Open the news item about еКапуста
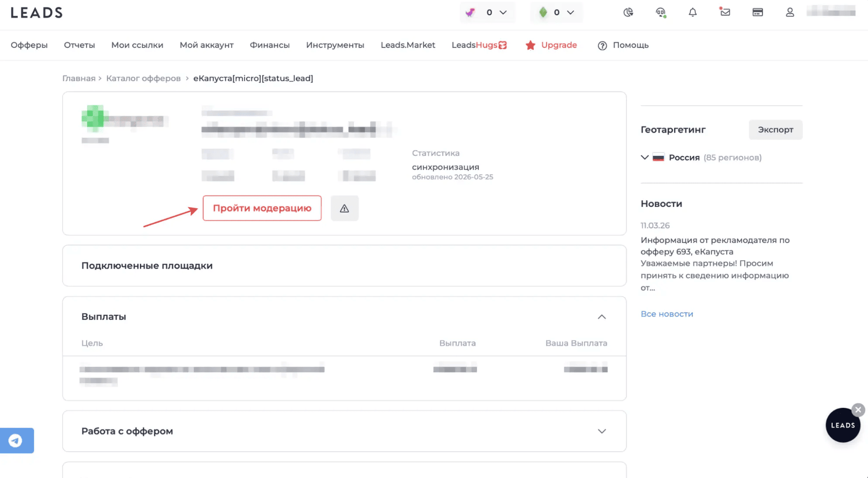This screenshot has height=478, width=868. (x=715, y=263)
